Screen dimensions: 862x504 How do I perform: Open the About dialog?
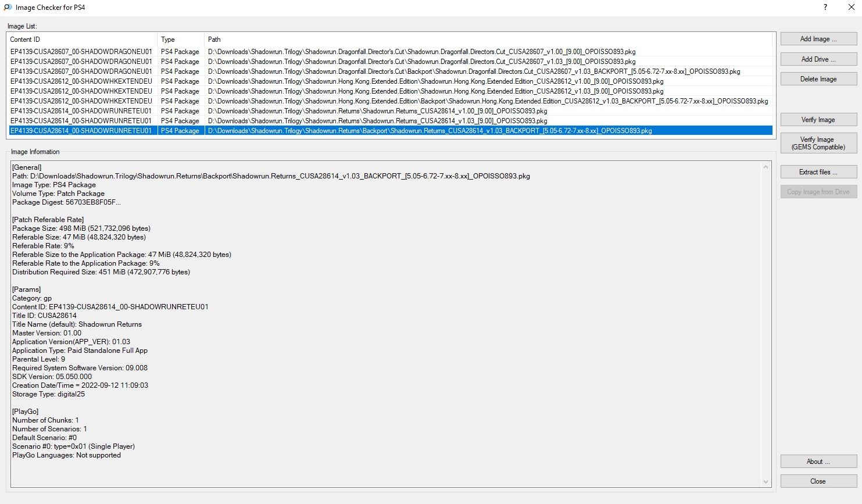click(818, 462)
